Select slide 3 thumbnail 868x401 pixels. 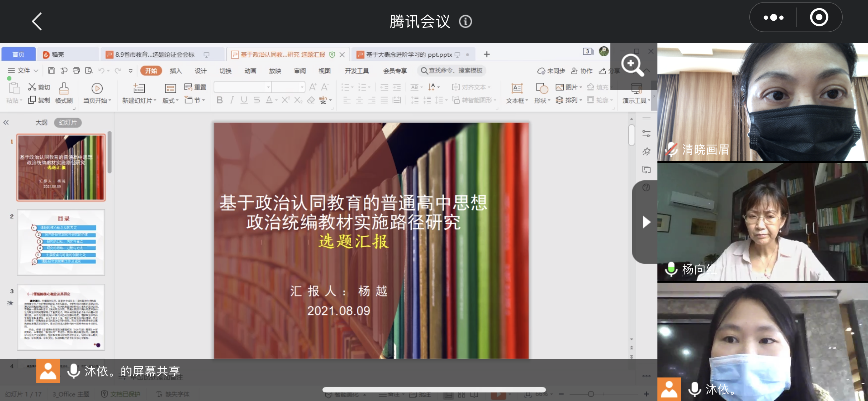coord(61,317)
